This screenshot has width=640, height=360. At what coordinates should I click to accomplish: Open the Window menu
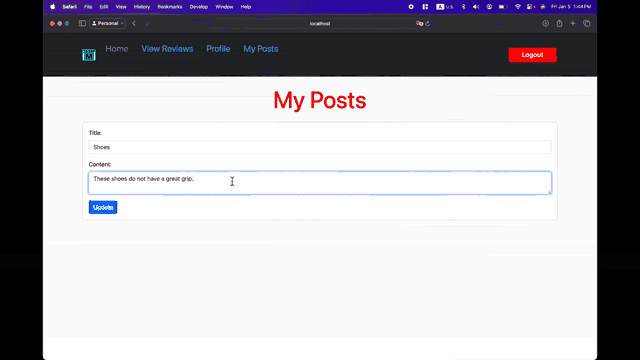pyautogui.click(x=224, y=7)
